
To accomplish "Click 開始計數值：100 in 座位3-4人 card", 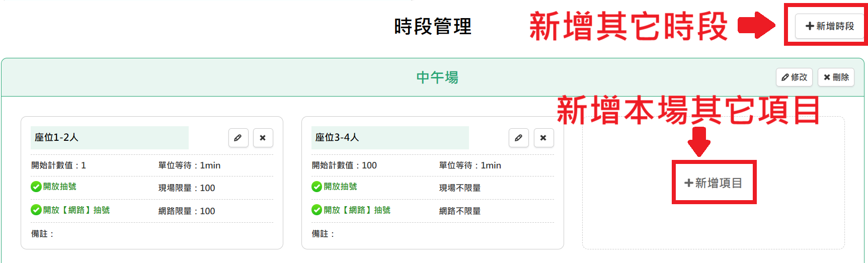I will (344, 165).
